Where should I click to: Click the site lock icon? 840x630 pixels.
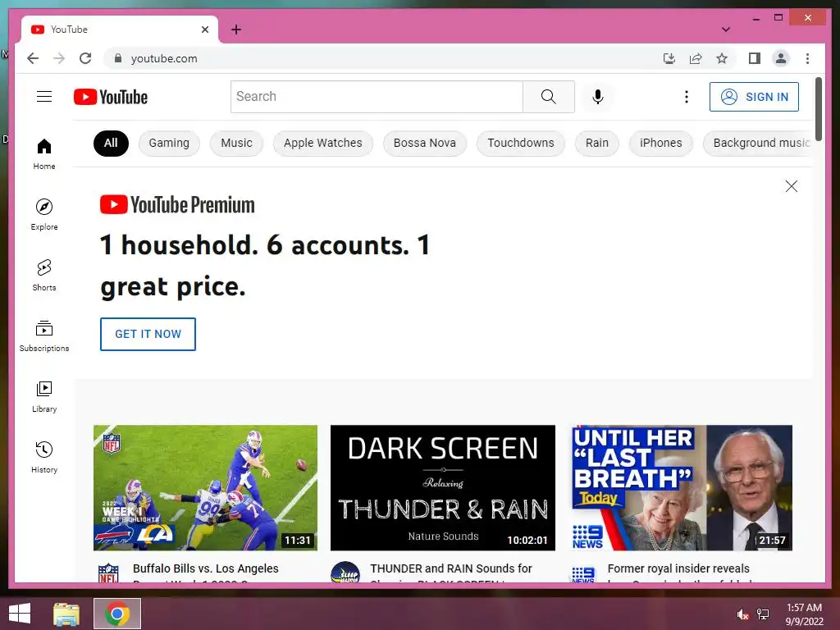click(x=118, y=58)
